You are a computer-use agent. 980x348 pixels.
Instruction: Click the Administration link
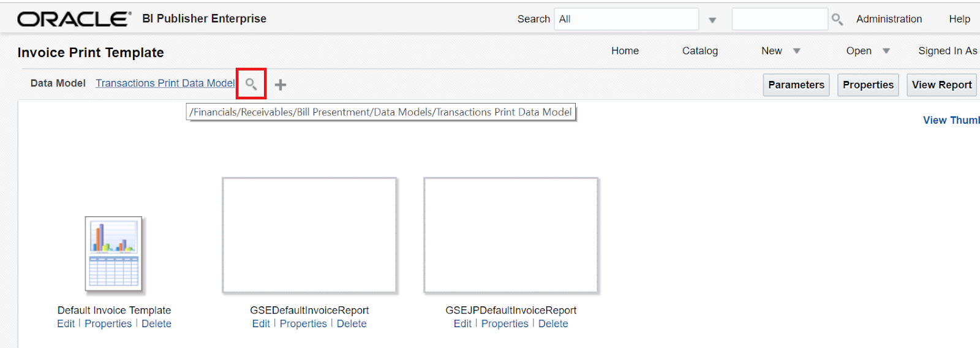click(x=889, y=19)
